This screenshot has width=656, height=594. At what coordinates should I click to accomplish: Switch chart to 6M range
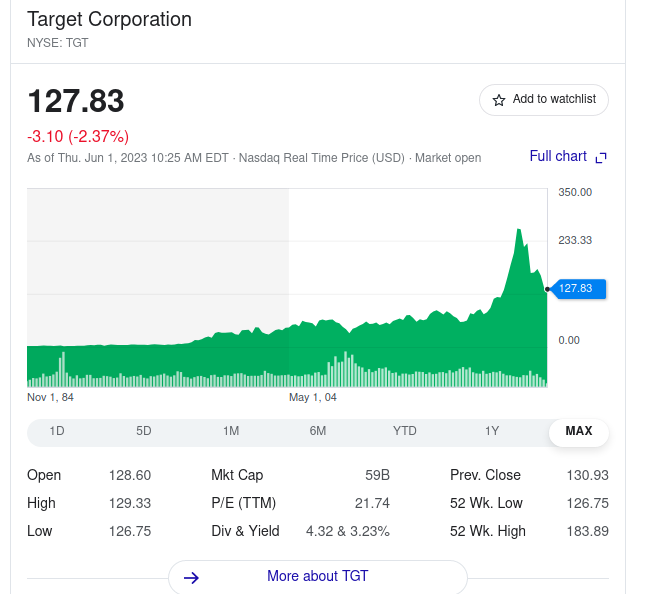tap(318, 431)
